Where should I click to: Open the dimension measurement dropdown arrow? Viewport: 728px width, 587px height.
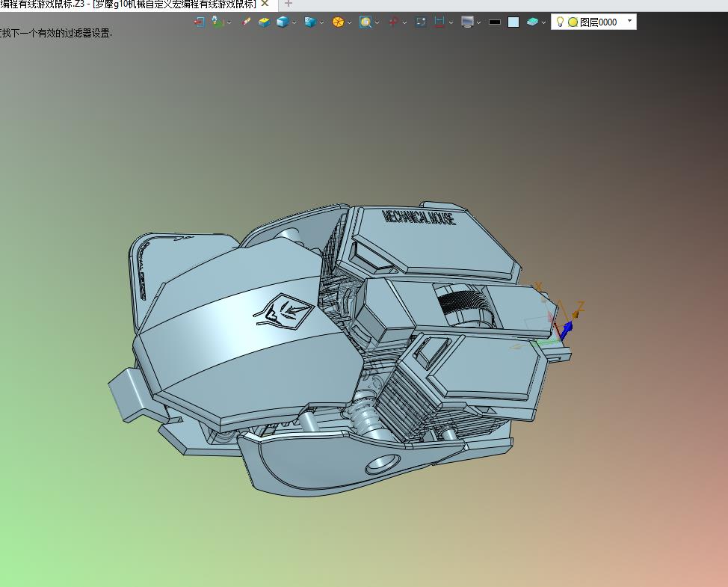451,22
